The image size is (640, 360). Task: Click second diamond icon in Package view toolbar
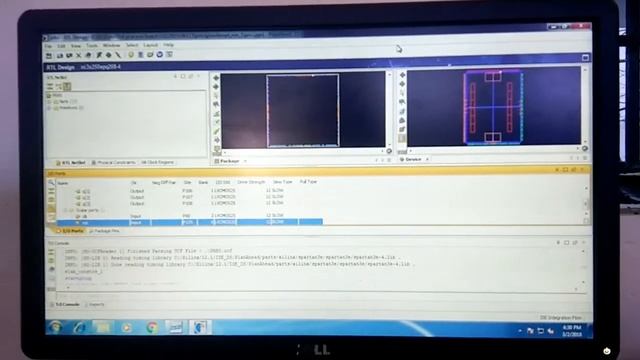[x=216, y=87]
